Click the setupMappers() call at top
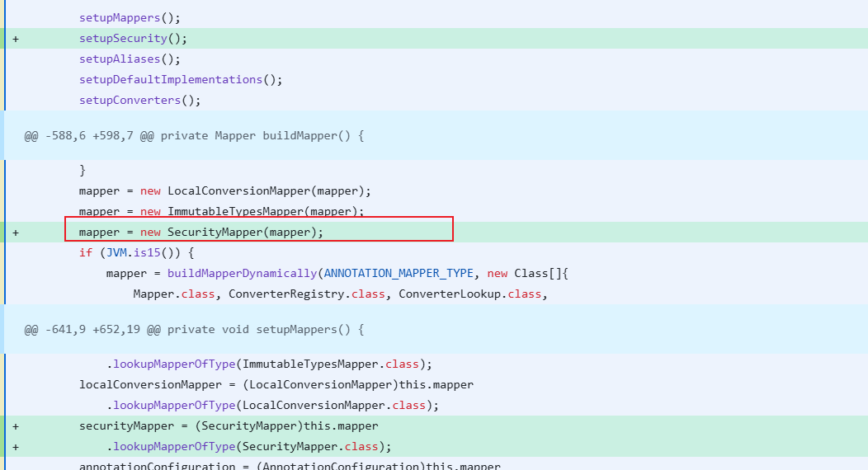 point(130,17)
